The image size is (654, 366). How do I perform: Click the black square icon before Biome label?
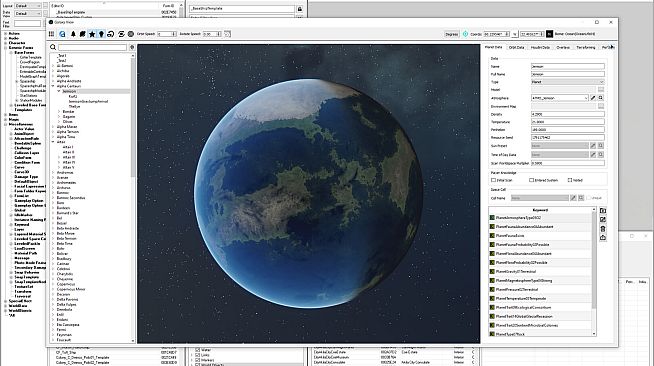click(549, 34)
